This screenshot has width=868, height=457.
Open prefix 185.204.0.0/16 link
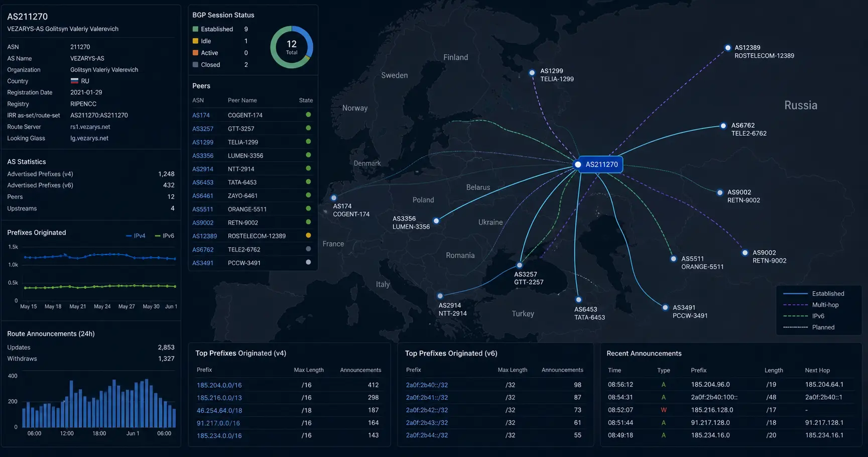coord(219,385)
